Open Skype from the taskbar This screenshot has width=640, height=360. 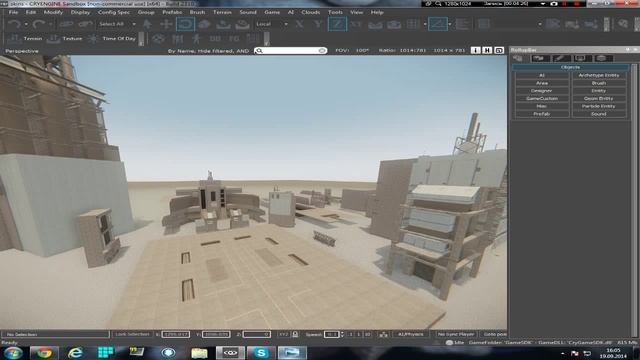tap(261, 353)
